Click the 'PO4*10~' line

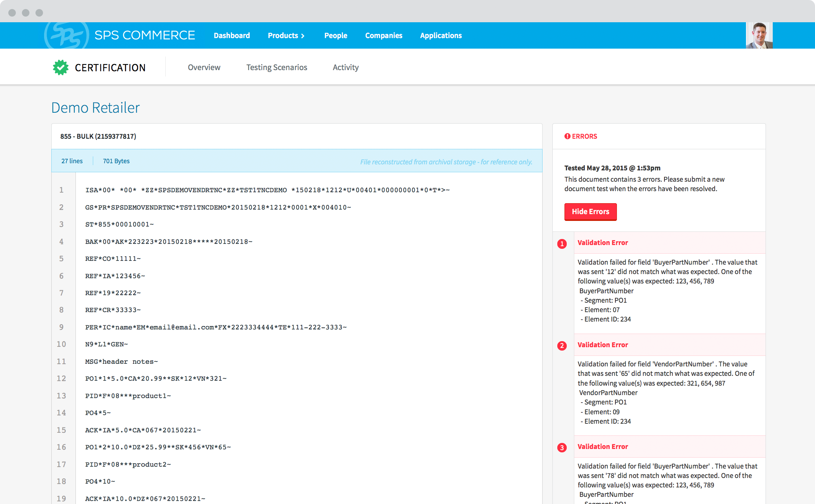click(100, 481)
